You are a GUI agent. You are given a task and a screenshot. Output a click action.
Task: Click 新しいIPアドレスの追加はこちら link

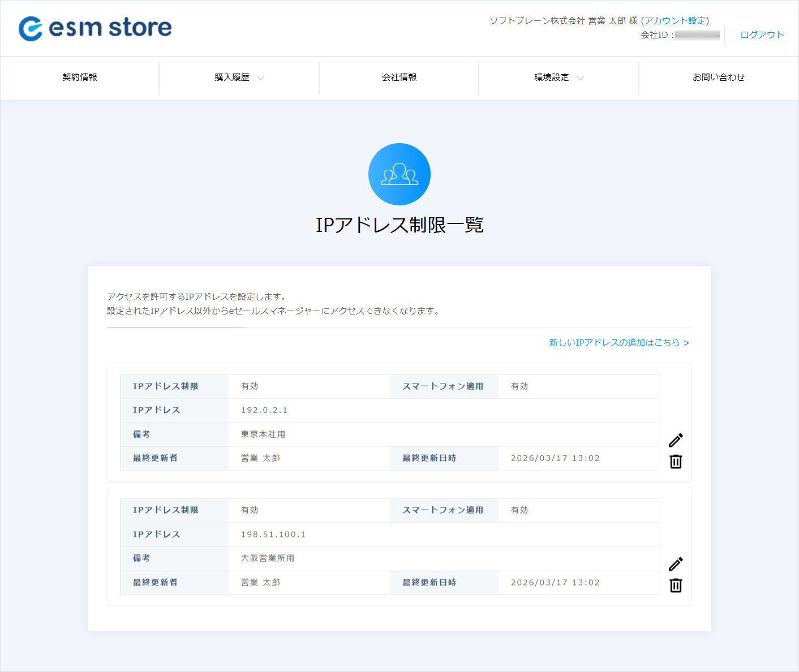(x=618, y=343)
